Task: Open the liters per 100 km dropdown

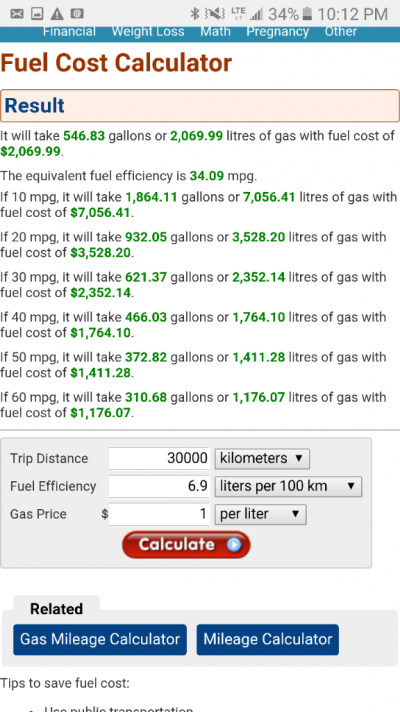Action: click(288, 486)
